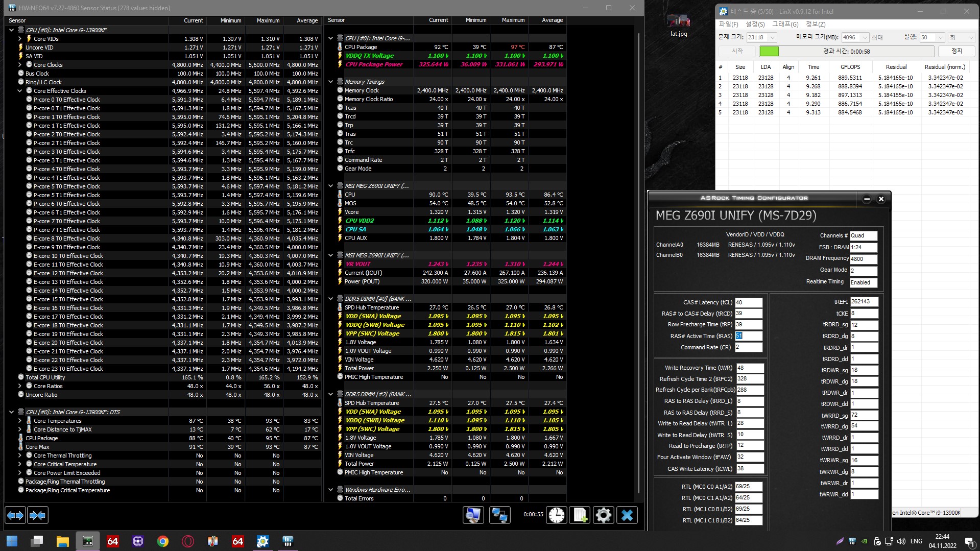Click the thermometer app taskbar icon
This screenshot has width=980, height=551.
tap(213, 541)
